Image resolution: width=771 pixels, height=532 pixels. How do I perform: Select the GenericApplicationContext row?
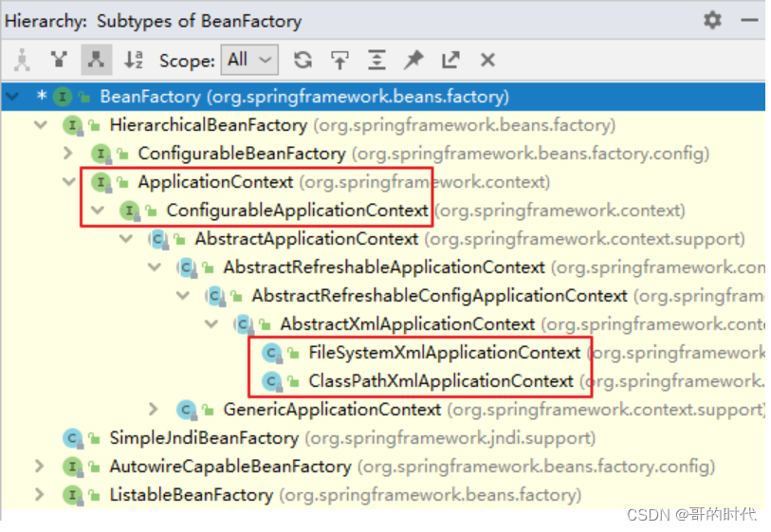[383, 409]
